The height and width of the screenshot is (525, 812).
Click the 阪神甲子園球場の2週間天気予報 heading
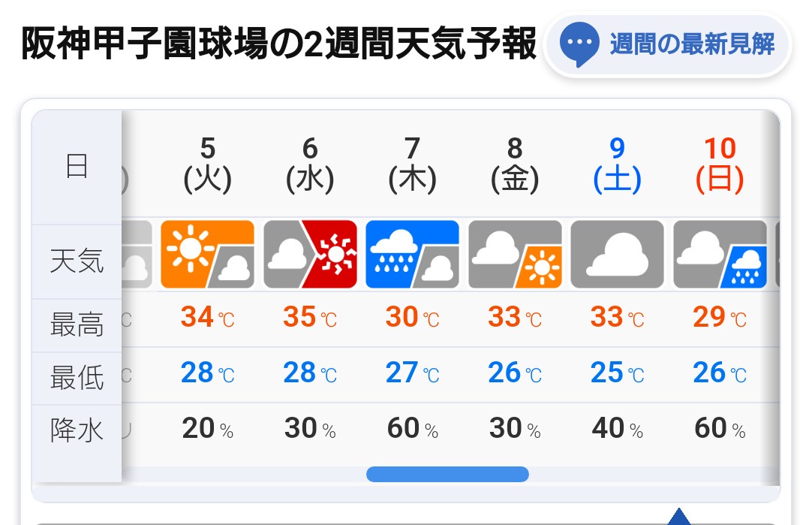point(278,44)
